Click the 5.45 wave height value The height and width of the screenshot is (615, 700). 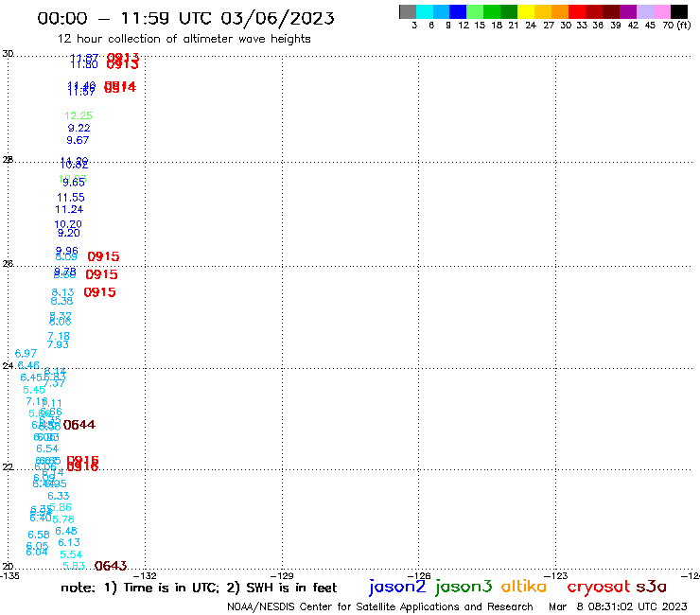click(x=34, y=390)
